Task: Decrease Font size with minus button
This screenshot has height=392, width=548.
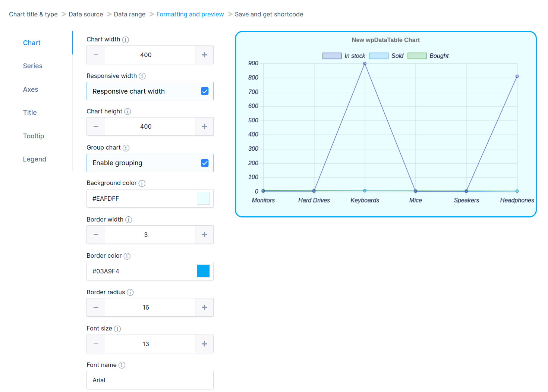Action: (x=96, y=344)
